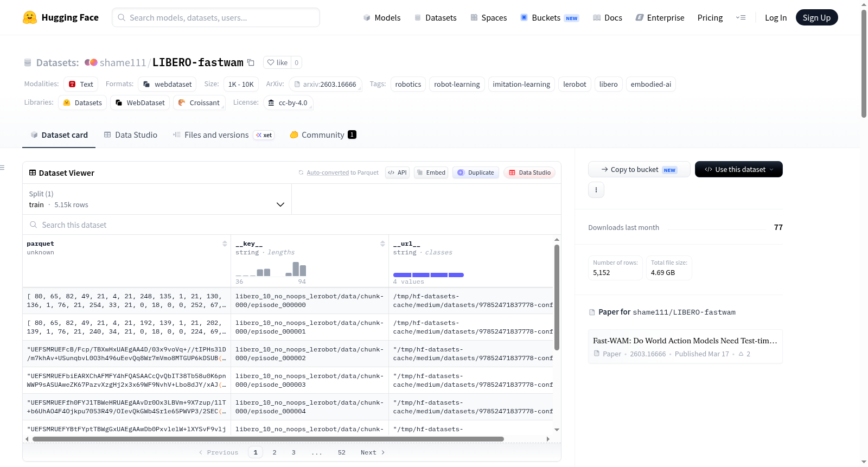Click the shame111 avatar icon
Image resolution: width=868 pixels, height=467 pixels.
coord(91,62)
